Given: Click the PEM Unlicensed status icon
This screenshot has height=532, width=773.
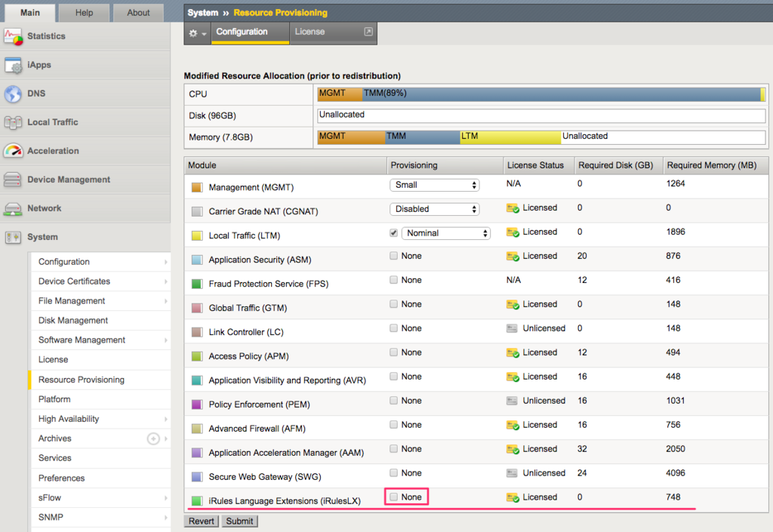Looking at the screenshot, I should point(513,401).
